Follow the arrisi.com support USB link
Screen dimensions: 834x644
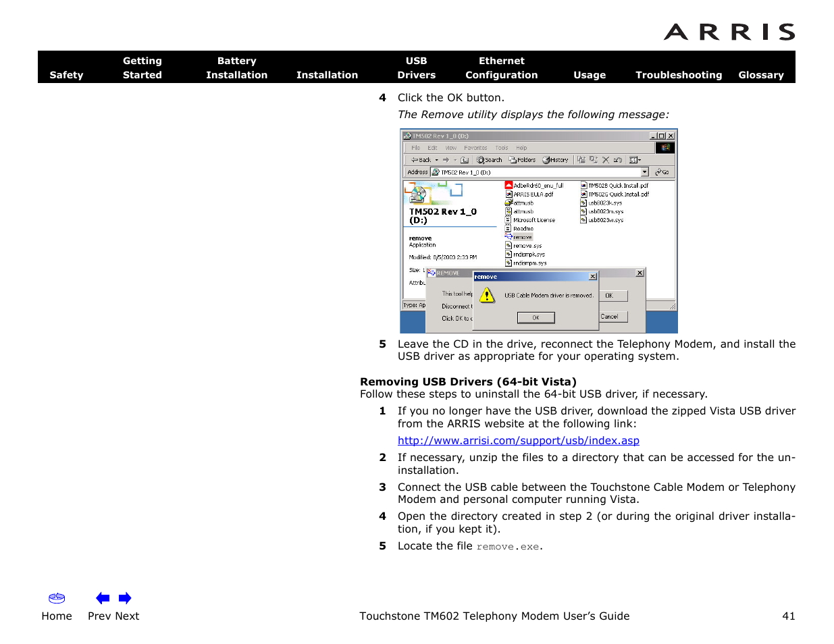point(519,441)
